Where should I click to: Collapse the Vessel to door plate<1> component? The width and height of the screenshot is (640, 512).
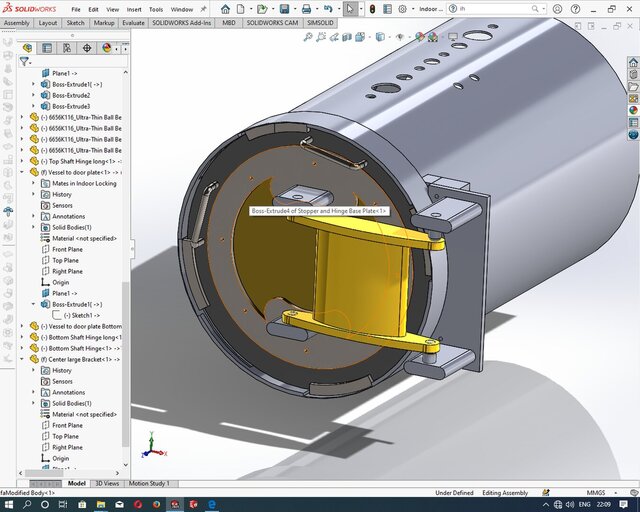tap(22, 172)
